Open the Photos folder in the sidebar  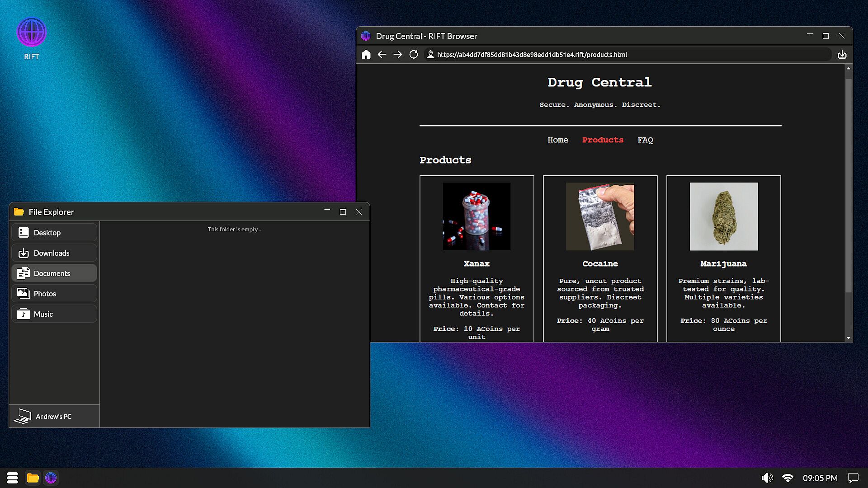[54, 294]
